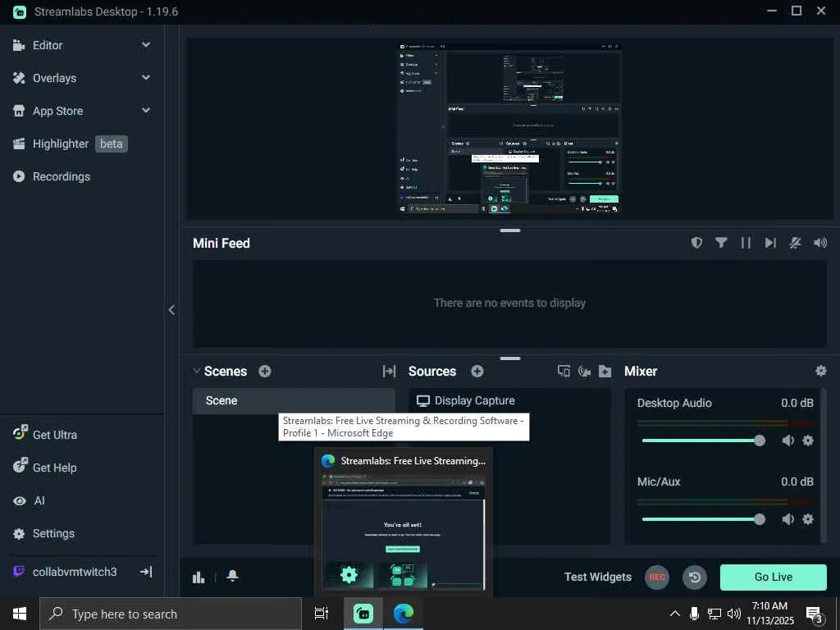
Task: Open Desktop Audio settings gear
Action: point(808,441)
